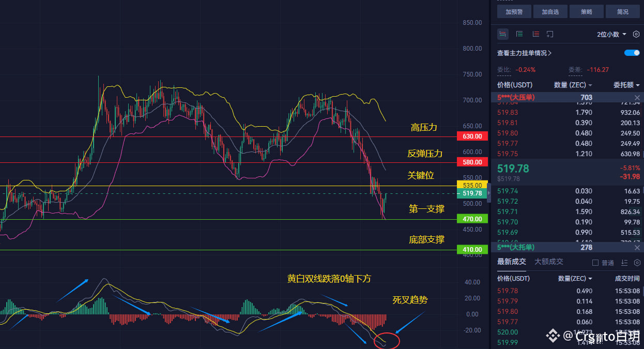Viewport: 644px width, 349px height.
Task: Select combined buy/sell order book view icon
Action: (x=503, y=34)
